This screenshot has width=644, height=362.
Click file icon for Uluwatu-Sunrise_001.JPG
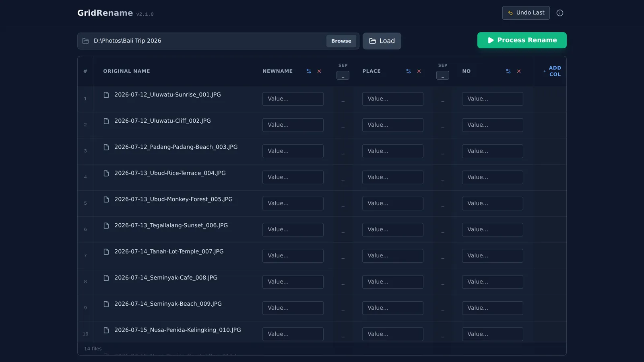point(106,95)
